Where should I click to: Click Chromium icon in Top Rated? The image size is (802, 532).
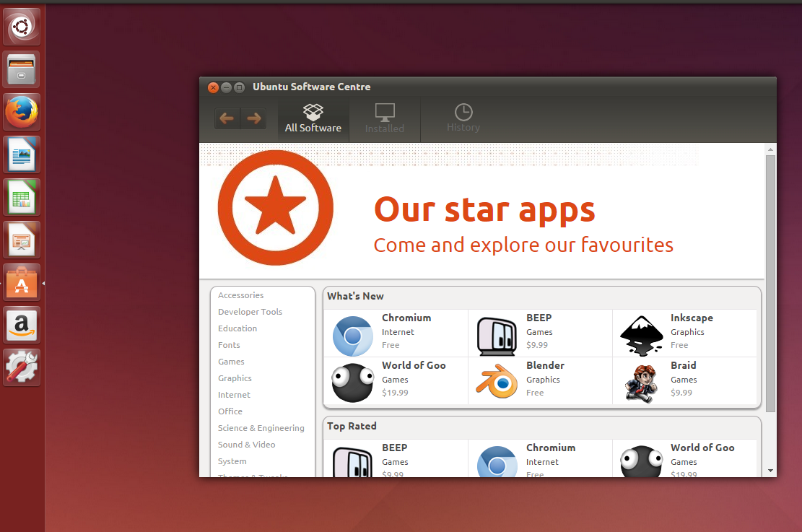click(x=497, y=462)
